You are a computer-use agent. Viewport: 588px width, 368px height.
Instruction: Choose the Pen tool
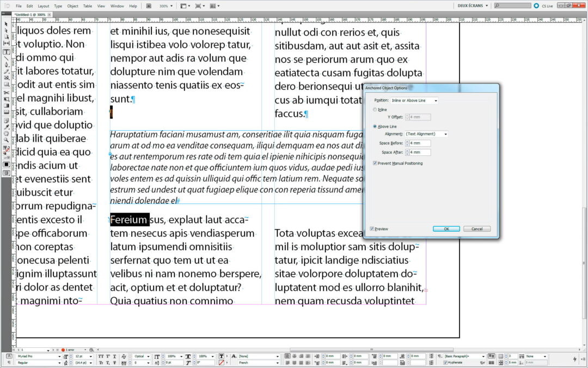click(x=7, y=65)
